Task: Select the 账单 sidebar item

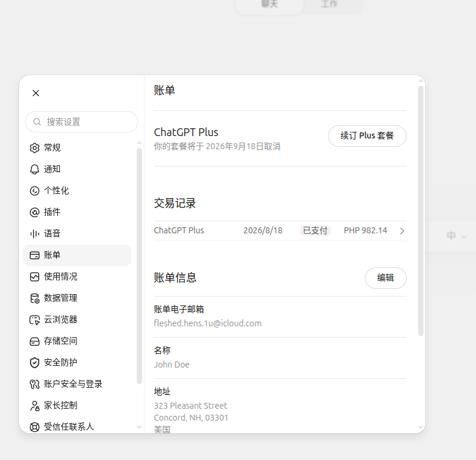Action: (77, 255)
